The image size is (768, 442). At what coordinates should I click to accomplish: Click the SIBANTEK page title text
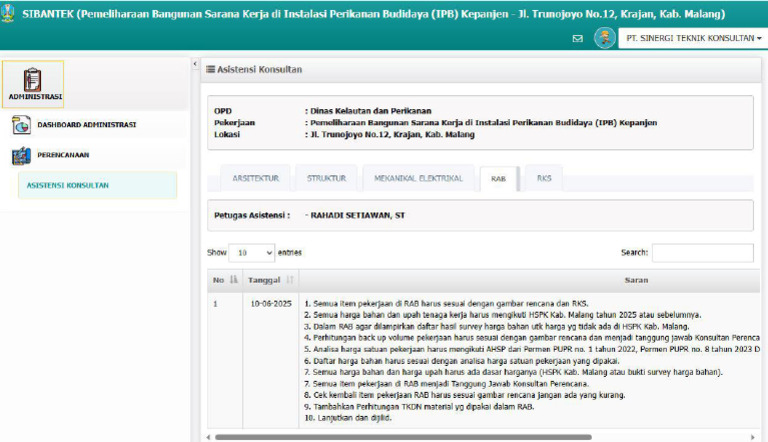[373, 14]
